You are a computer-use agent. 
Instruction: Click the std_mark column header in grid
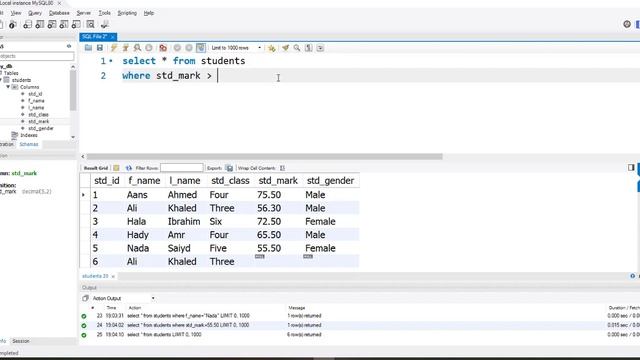click(278, 180)
